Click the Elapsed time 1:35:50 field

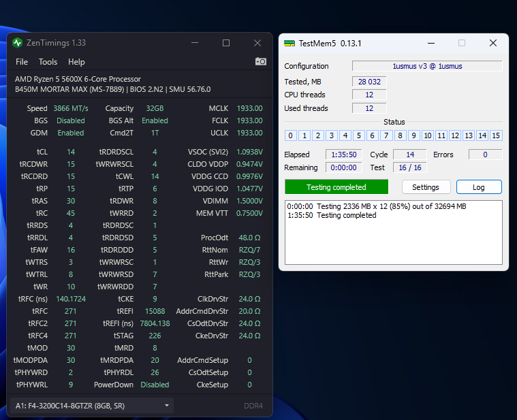343,155
